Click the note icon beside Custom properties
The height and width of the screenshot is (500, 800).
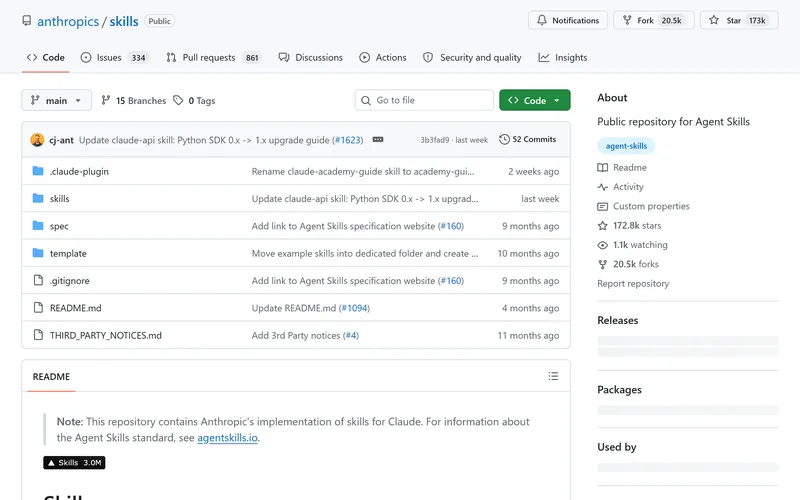[603, 206]
